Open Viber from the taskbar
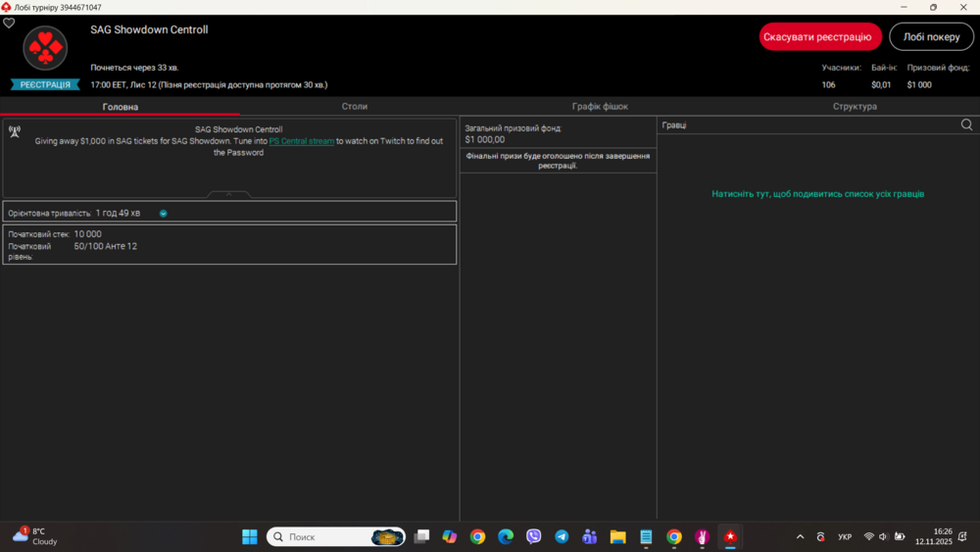Image resolution: width=980 pixels, height=552 pixels. [533, 536]
